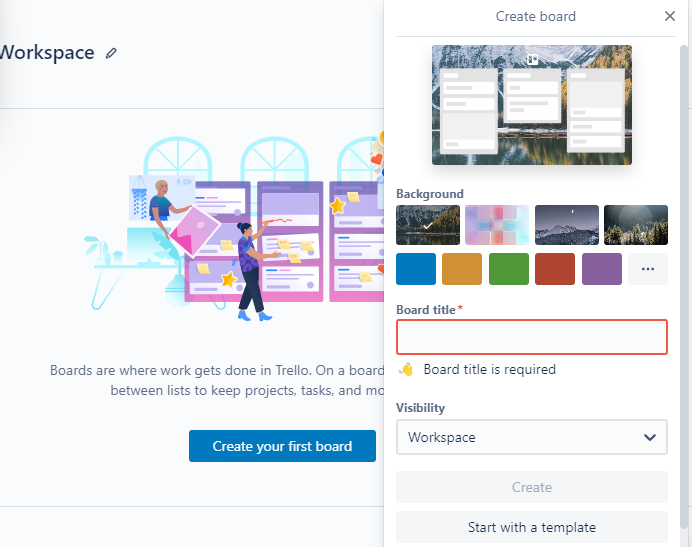
Task: Choose the purple background color
Action: (x=602, y=269)
